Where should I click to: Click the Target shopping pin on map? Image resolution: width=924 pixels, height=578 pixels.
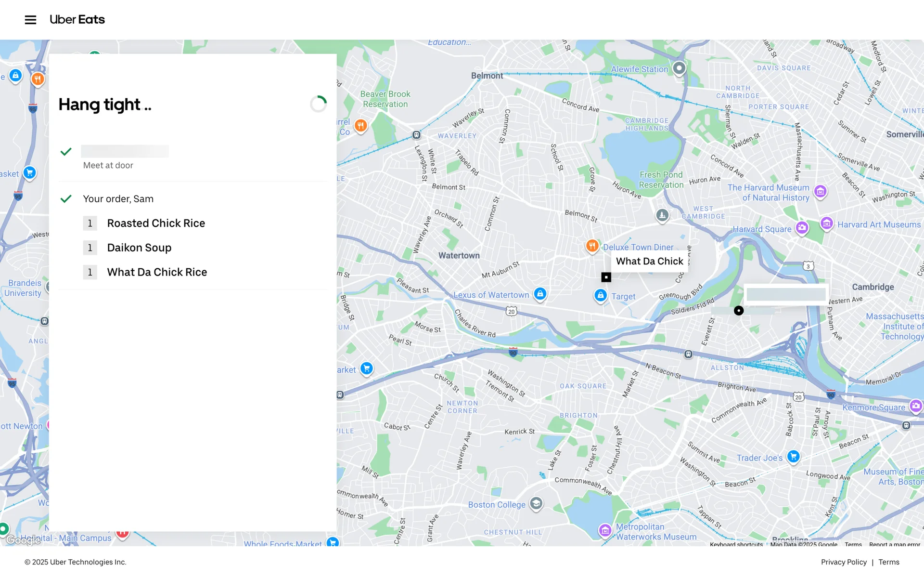(600, 295)
